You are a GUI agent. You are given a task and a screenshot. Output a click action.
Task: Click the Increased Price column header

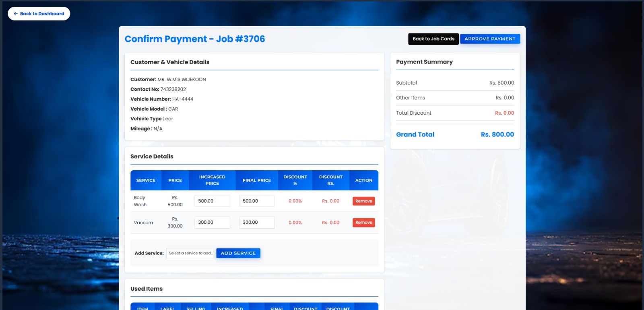tap(212, 180)
